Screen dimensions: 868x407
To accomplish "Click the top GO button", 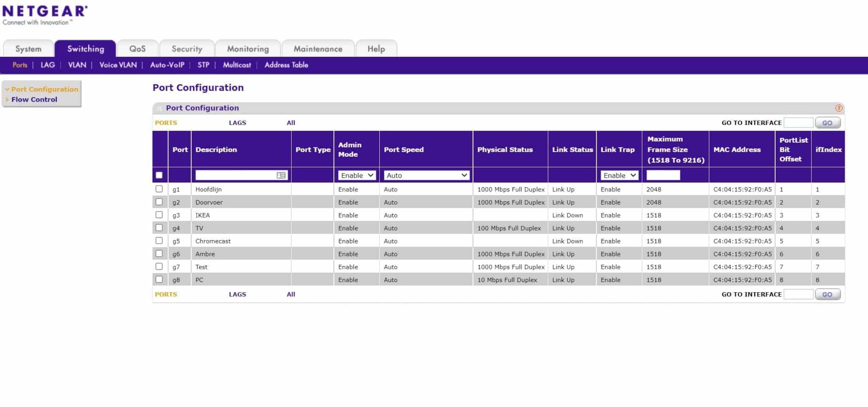I will click(x=827, y=123).
